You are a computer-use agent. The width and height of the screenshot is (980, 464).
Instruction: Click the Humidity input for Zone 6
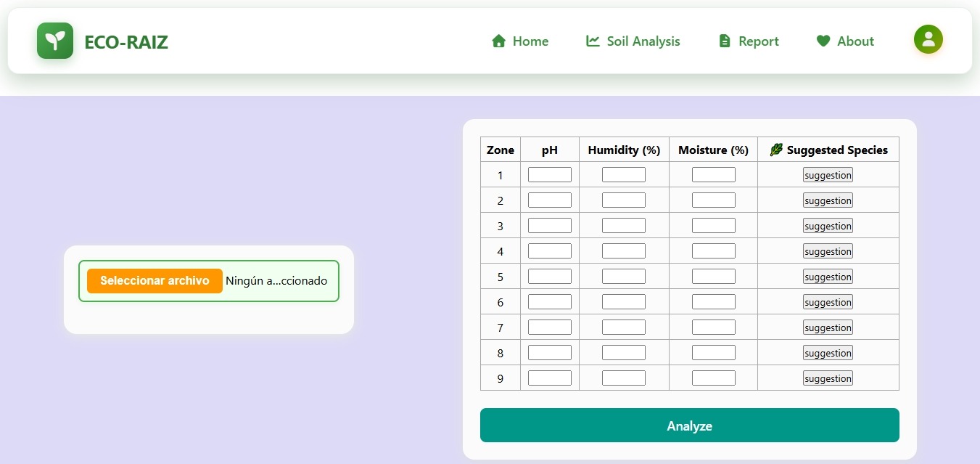[x=624, y=301]
